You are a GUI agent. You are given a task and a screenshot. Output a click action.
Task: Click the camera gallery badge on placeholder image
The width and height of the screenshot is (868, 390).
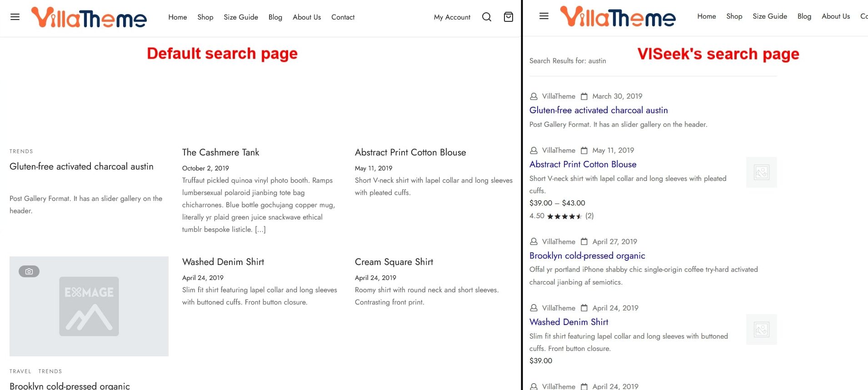tap(29, 271)
